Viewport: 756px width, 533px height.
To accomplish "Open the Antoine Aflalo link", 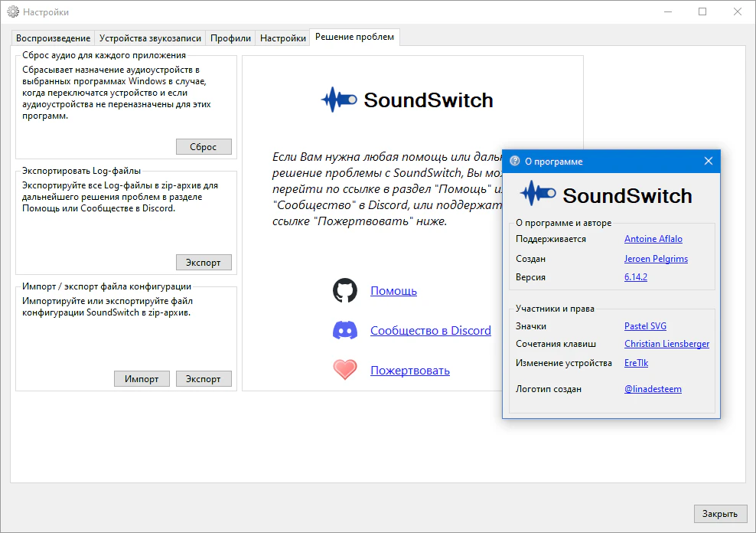I will (x=653, y=239).
